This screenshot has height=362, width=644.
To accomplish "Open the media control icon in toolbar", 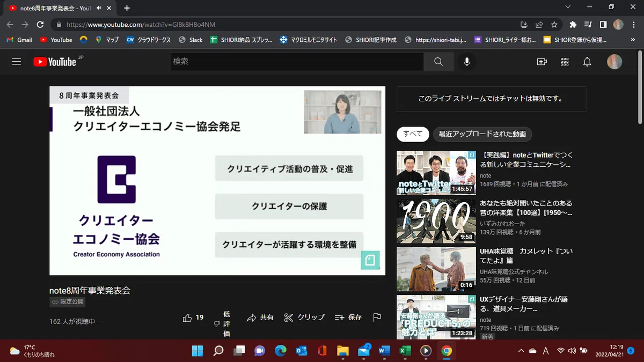I will tap(588, 25).
